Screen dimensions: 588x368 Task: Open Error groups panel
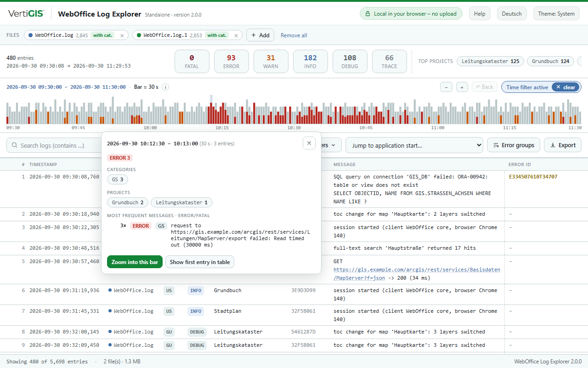click(514, 145)
